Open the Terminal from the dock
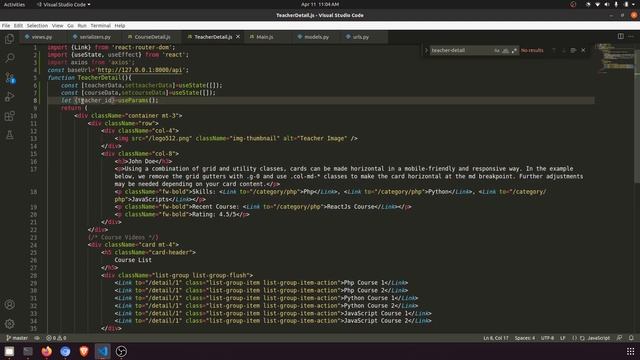Screen dimensions: 640x360 point(28,351)
